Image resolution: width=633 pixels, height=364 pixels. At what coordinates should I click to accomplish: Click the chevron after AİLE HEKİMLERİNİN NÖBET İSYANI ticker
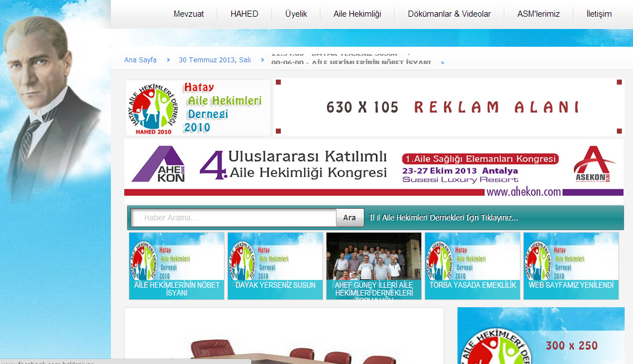coord(442,63)
